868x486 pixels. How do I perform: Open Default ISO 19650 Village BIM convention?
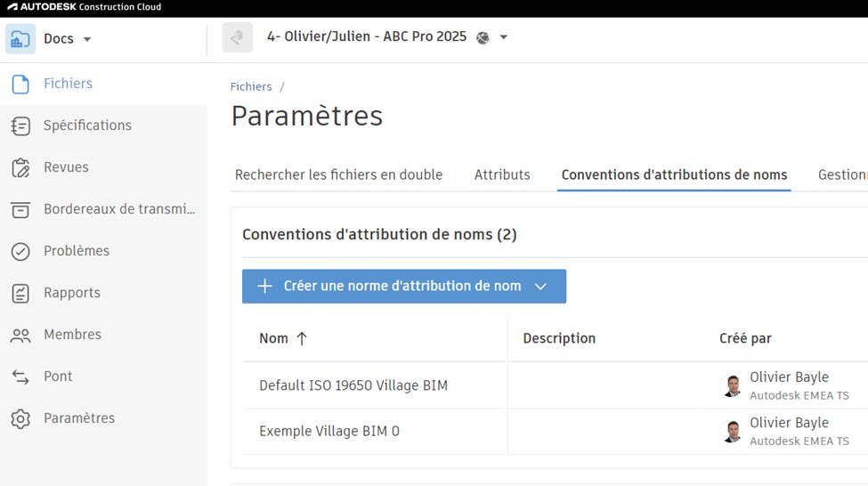click(x=353, y=385)
